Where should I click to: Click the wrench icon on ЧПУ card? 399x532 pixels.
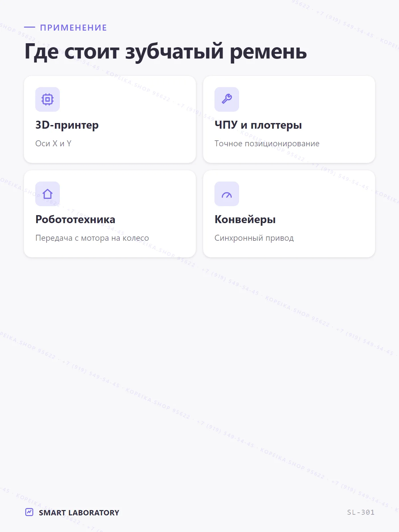point(227,99)
